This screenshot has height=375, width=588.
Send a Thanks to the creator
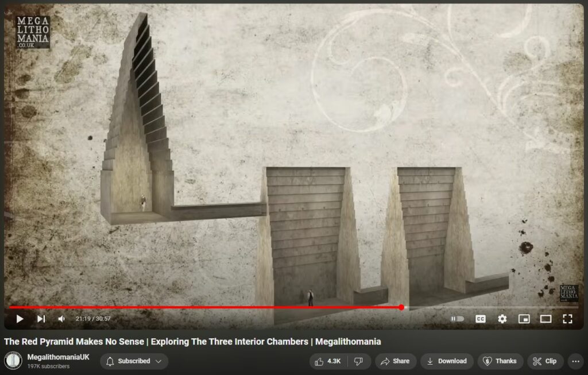[x=500, y=361]
